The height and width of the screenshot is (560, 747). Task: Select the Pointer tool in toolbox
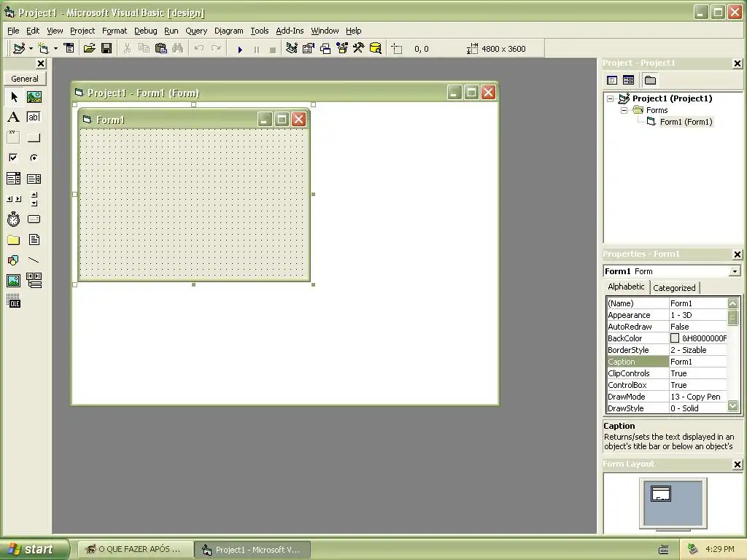[x=14, y=97]
